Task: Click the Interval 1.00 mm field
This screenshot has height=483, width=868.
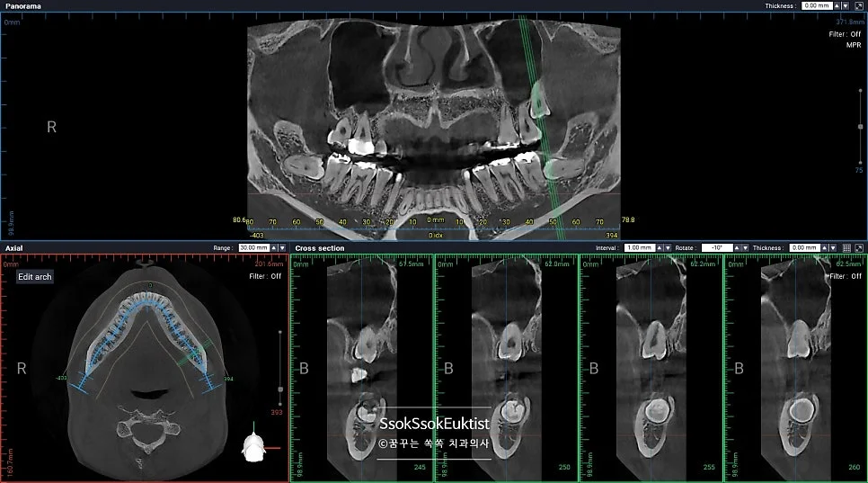Action: pos(640,248)
